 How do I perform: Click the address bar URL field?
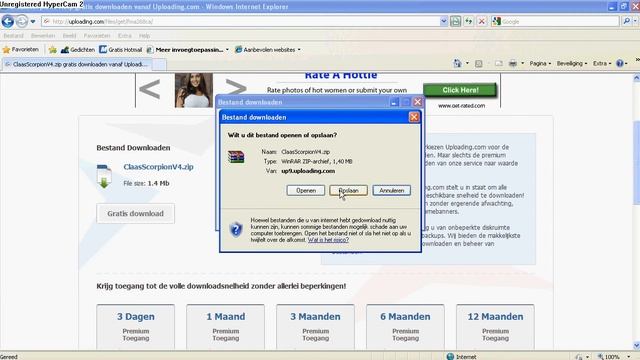point(240,21)
